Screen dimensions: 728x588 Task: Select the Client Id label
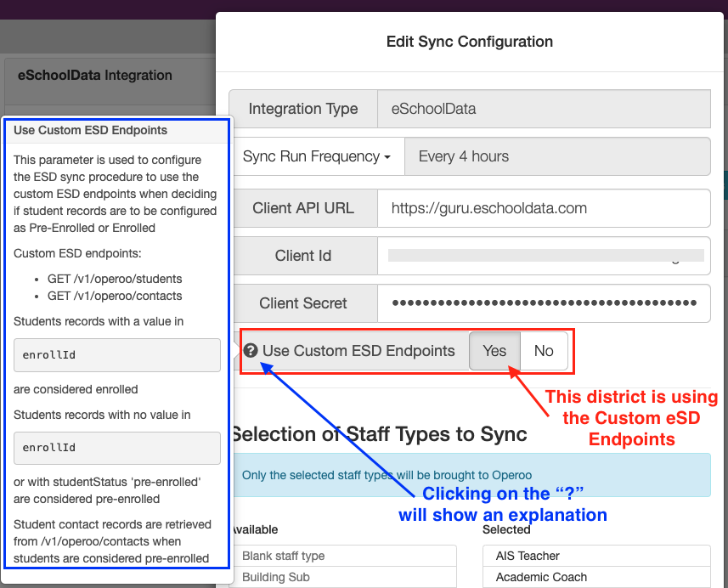point(303,256)
